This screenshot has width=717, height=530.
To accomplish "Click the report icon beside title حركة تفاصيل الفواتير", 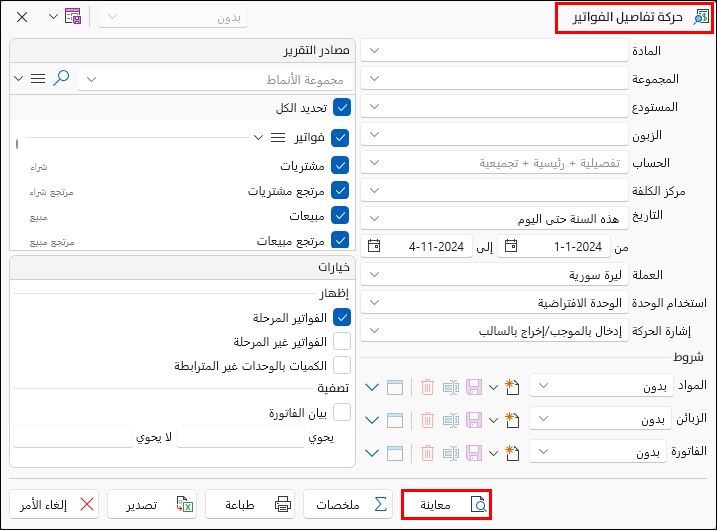I will click(x=701, y=17).
